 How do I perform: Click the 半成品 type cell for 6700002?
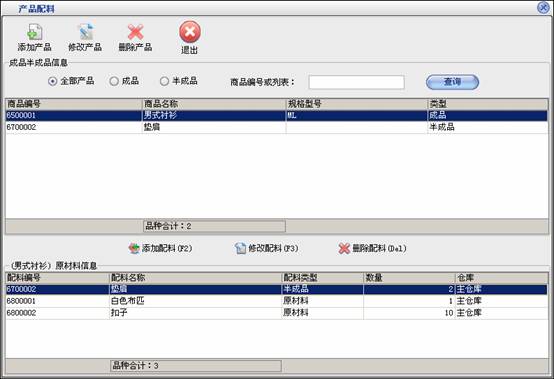point(442,127)
